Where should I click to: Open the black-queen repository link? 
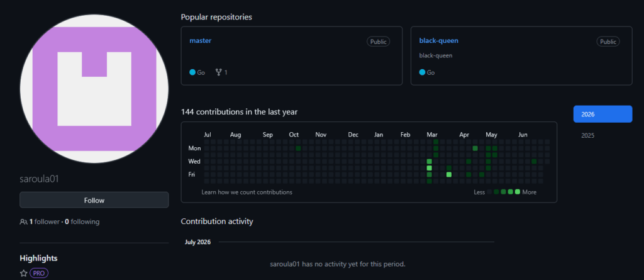click(x=438, y=41)
